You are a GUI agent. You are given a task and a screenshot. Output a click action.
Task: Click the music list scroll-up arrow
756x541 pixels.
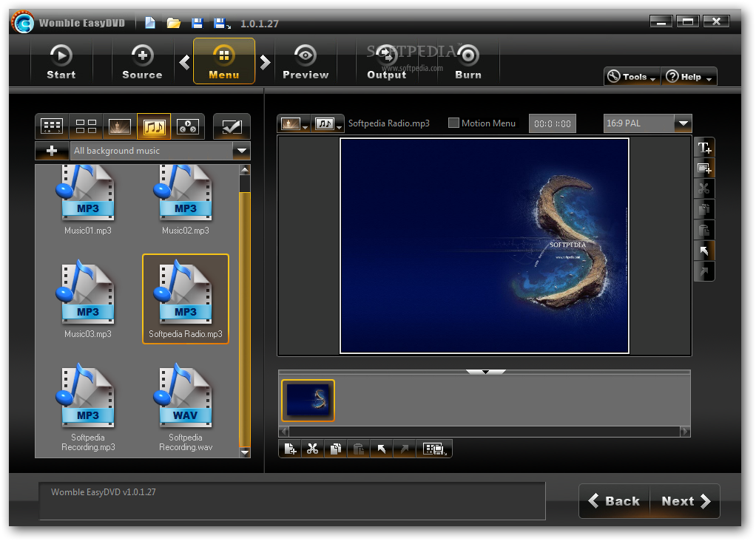click(x=245, y=169)
